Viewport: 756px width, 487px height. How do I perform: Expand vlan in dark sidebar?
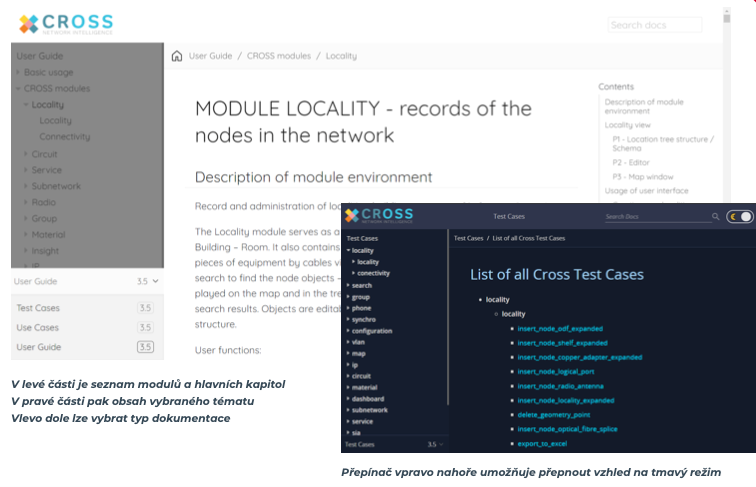348,342
